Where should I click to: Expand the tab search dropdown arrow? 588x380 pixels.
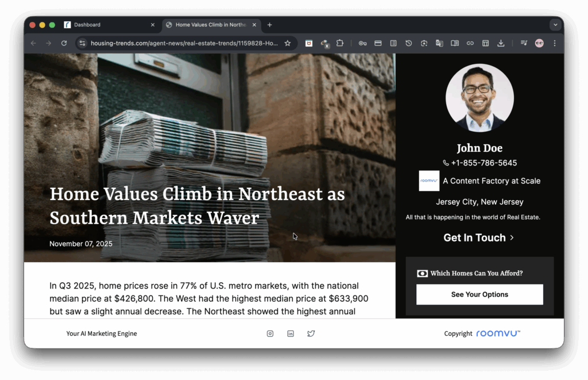tap(555, 25)
